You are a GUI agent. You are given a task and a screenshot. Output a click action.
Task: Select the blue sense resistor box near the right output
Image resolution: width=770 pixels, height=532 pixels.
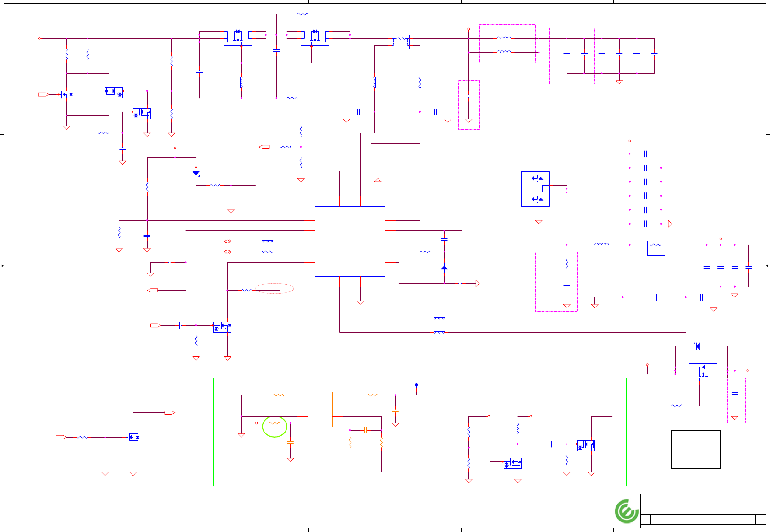click(656, 248)
